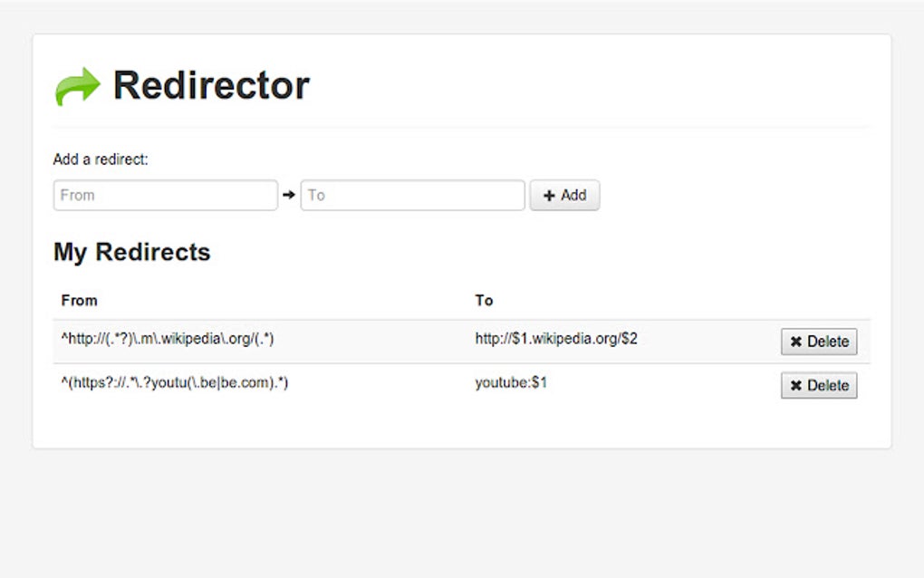Click inside the From input field

tap(165, 194)
